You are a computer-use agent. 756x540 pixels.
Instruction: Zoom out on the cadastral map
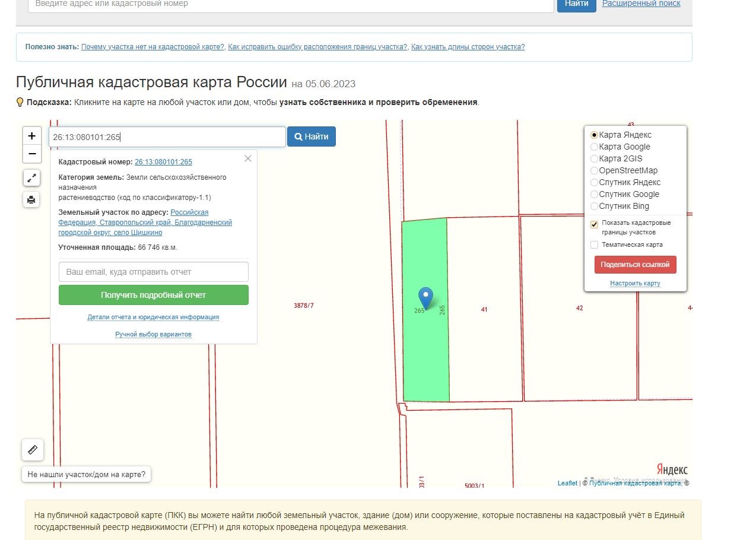click(32, 154)
